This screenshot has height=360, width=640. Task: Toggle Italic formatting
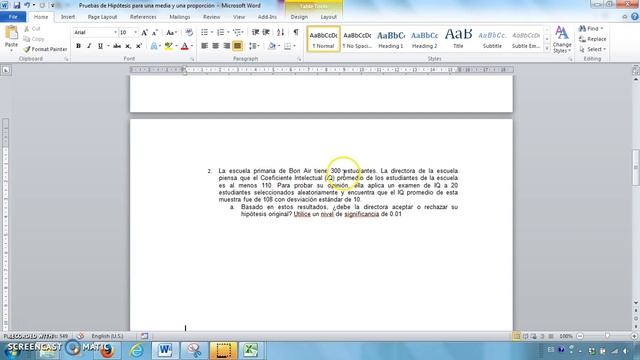[x=89, y=46]
